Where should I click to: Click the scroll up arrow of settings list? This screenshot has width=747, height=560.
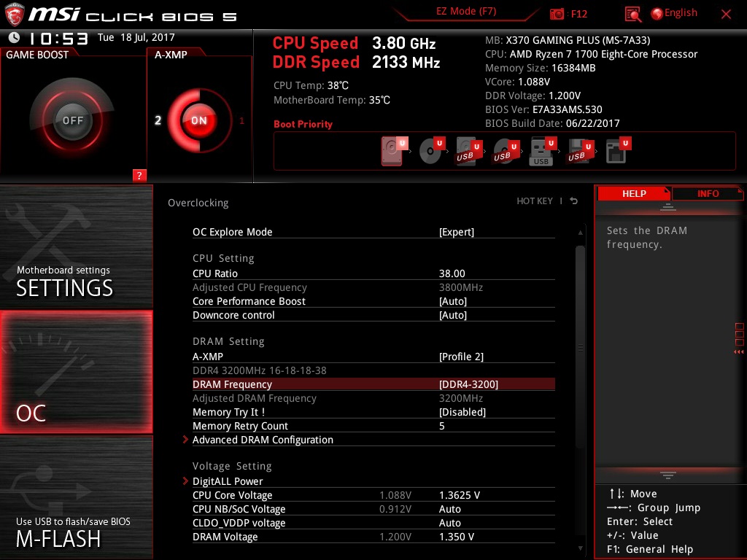(580, 233)
